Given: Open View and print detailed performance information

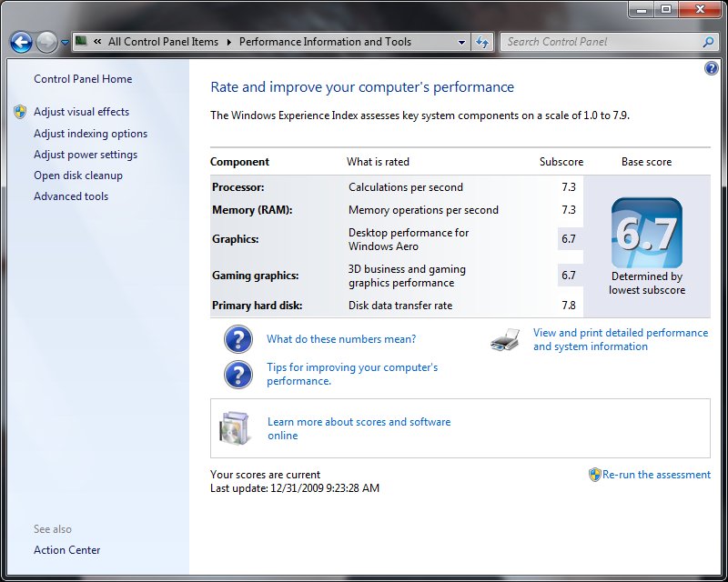Looking at the screenshot, I should [x=621, y=340].
